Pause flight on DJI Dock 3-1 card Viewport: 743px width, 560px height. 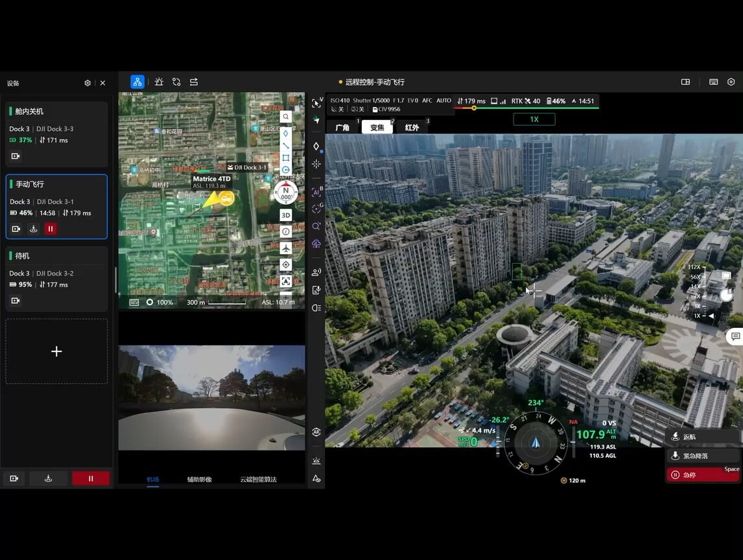tap(50, 229)
